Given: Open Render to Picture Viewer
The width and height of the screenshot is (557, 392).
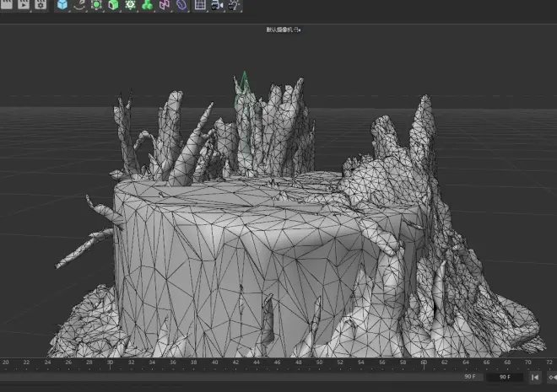Looking at the screenshot, I should [x=24, y=5].
